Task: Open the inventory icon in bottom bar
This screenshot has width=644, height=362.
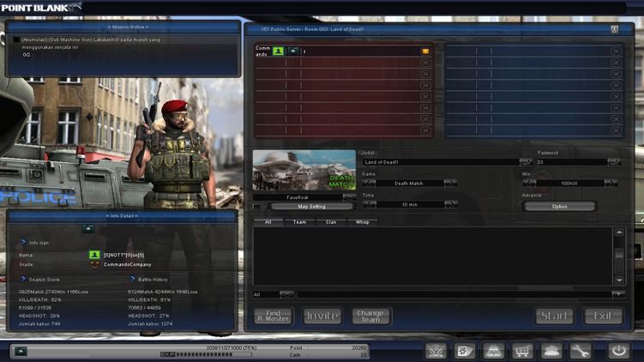Action: point(493,351)
